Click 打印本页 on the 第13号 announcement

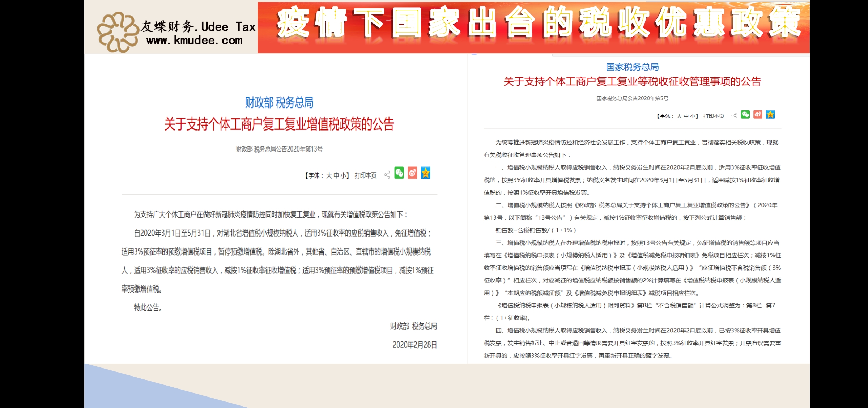[366, 175]
